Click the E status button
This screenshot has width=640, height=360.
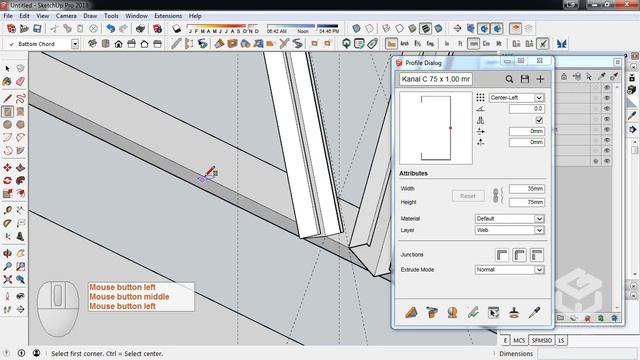[505, 340]
